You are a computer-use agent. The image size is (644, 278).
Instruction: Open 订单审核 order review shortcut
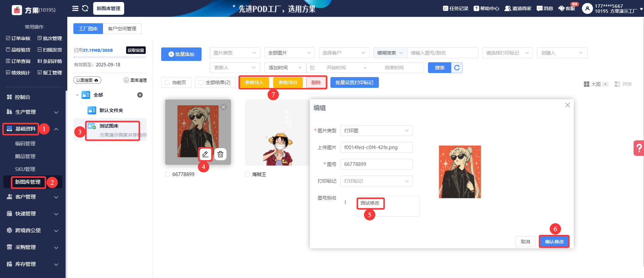pos(18,38)
